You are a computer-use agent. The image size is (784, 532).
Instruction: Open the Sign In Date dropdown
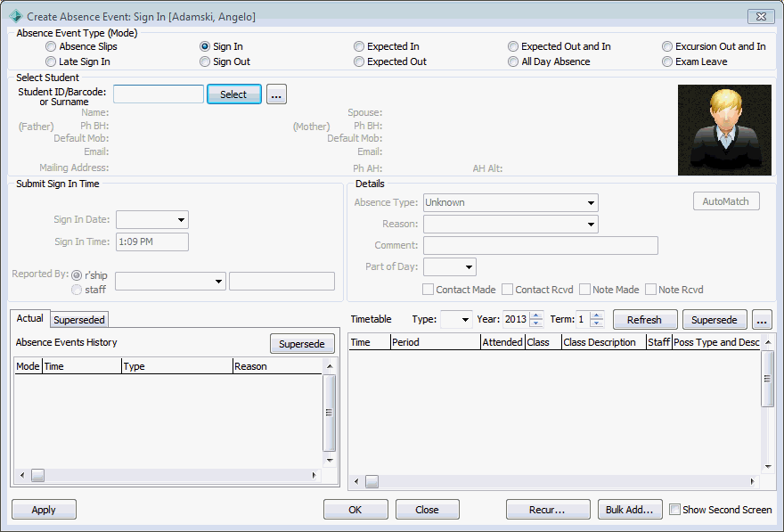(x=181, y=219)
